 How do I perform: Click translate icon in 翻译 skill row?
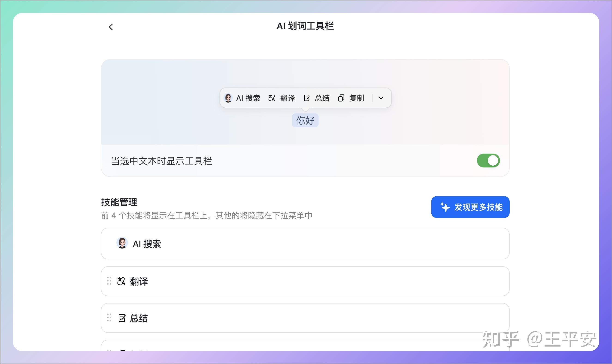pos(121,281)
